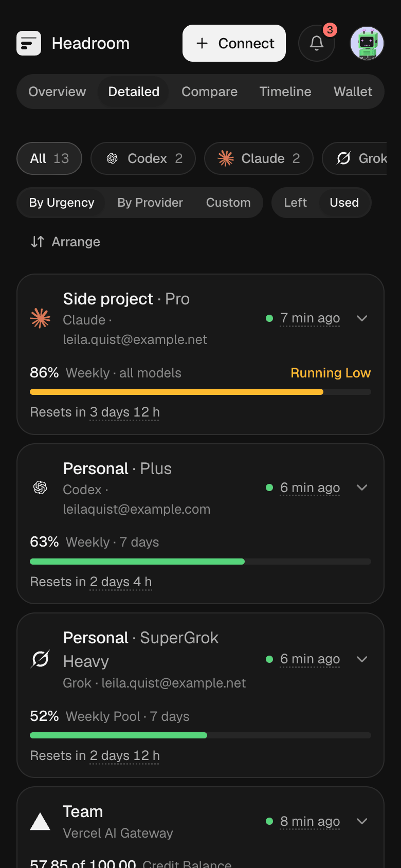Viewport: 401px width, 868px height.
Task: Filter by the Claude 2 chip
Action: 259,158
